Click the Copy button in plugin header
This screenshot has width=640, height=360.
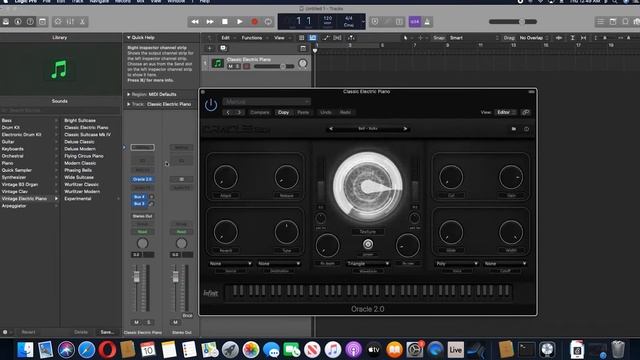tap(283, 112)
